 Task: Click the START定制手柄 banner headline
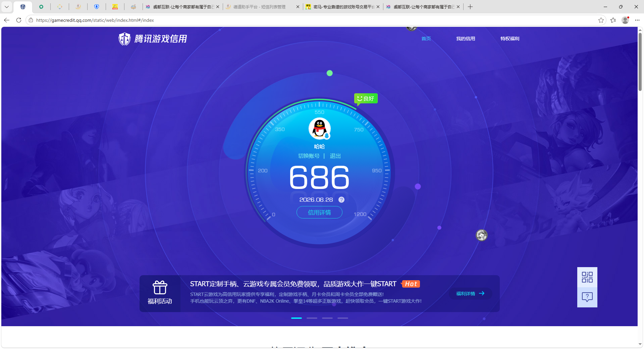pyautogui.click(x=293, y=284)
